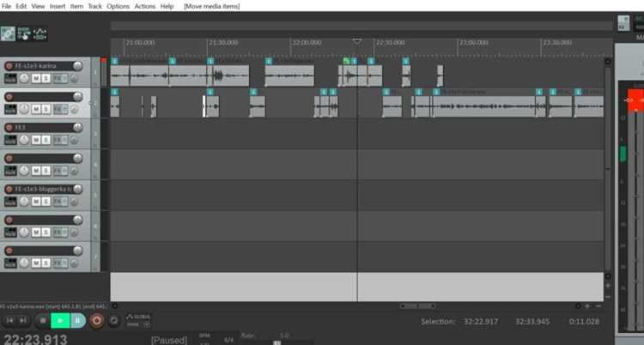
Task: Open the View menu
Action: coord(38,6)
